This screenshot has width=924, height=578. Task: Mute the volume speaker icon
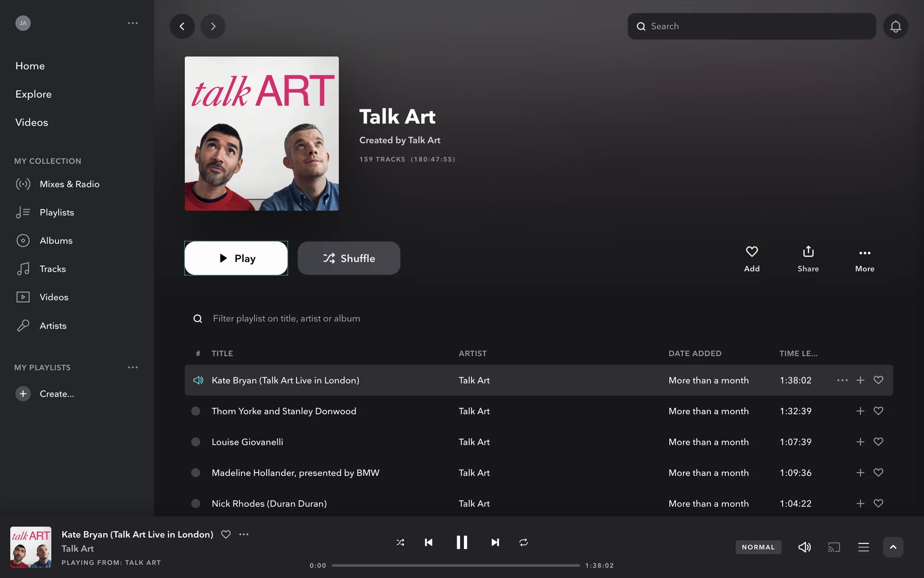click(804, 547)
